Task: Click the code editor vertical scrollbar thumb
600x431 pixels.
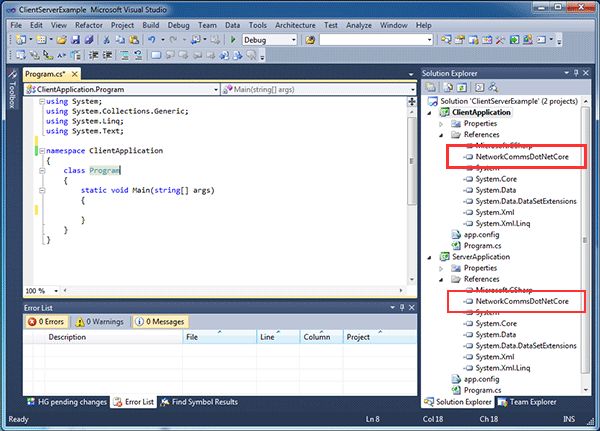Action: click(x=412, y=161)
